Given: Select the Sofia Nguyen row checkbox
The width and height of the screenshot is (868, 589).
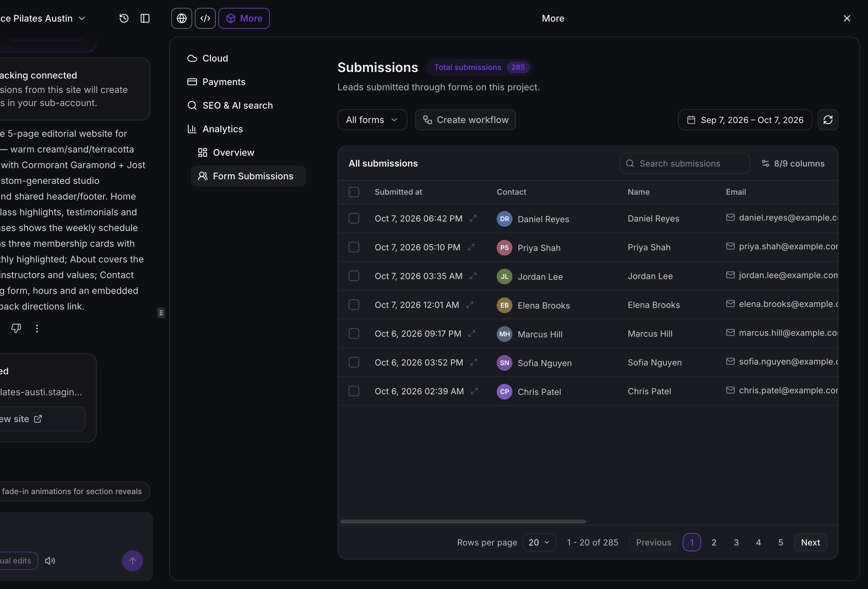Looking at the screenshot, I should 354,363.
